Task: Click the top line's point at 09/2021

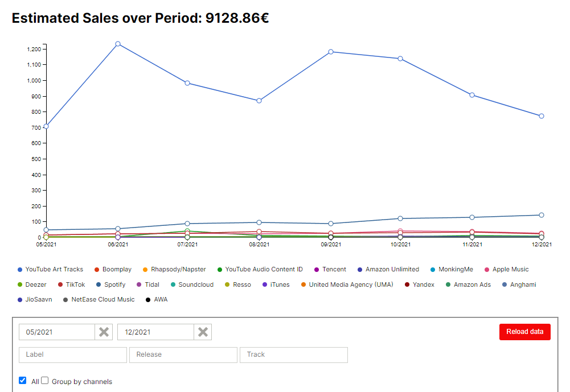Action: [331, 52]
